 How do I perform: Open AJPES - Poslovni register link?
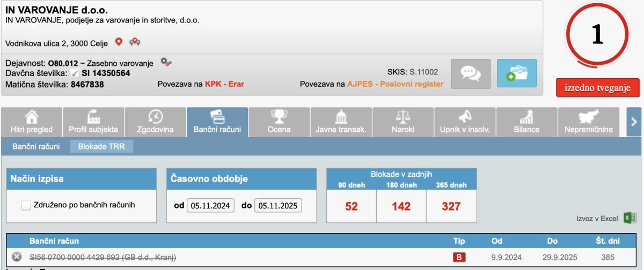point(395,84)
